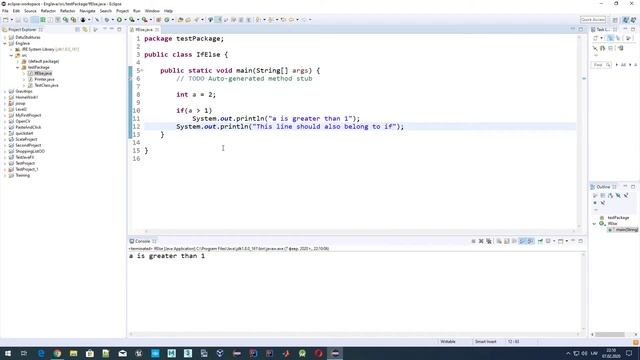Open the Display Selected Console dropdown
Screen dimensions: 640x360
pos(554,241)
